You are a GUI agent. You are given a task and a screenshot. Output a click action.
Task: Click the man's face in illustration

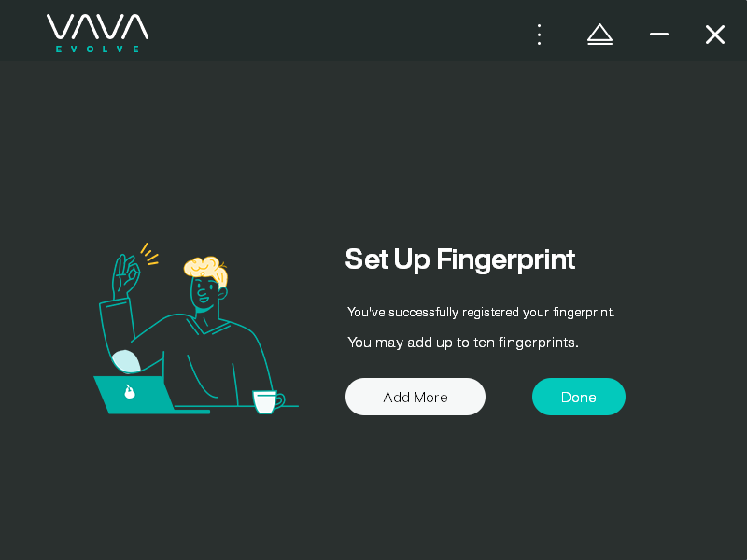[x=204, y=293]
